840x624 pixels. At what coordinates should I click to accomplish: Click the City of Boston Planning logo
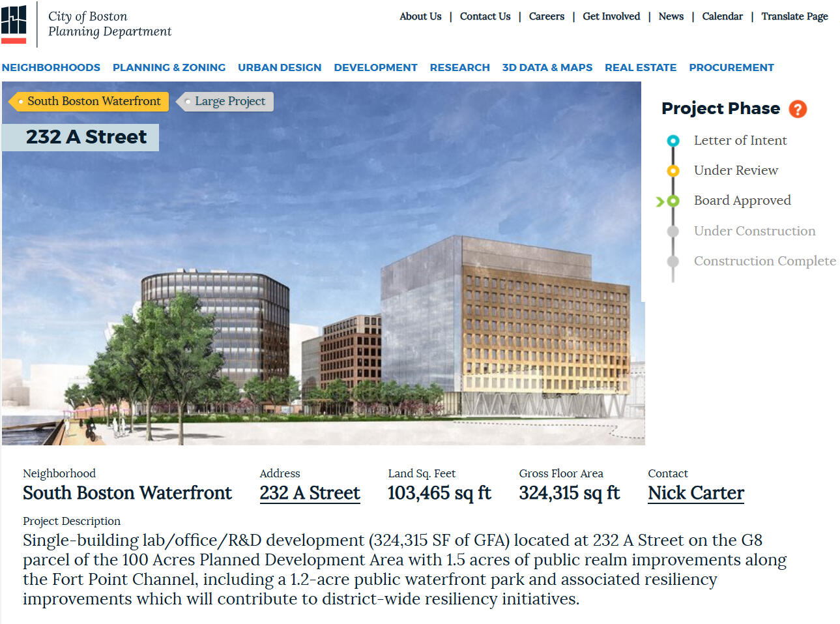pos(14,24)
